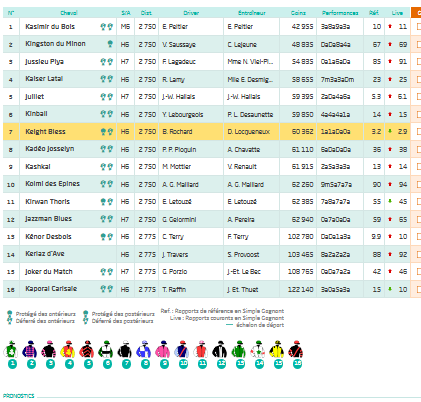Tick the checkbox for horse number 1
Screen dimensions: 421x402
[x=419, y=26]
